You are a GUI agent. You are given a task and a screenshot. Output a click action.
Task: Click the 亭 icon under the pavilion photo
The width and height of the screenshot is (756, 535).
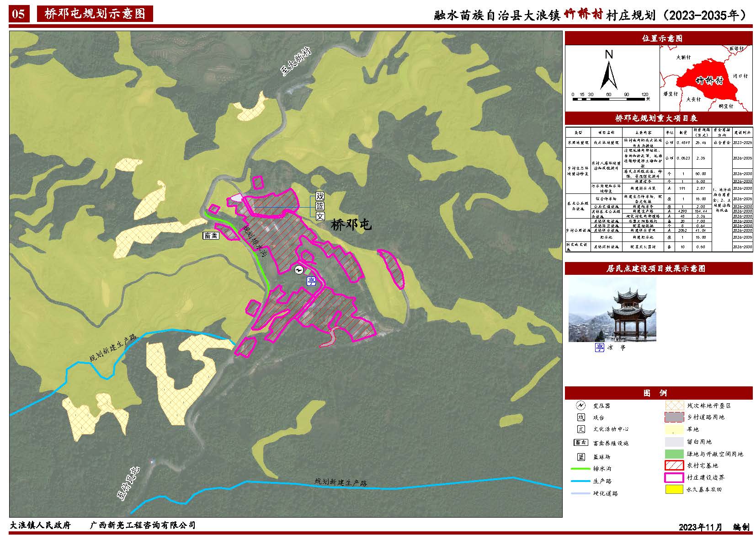(599, 348)
